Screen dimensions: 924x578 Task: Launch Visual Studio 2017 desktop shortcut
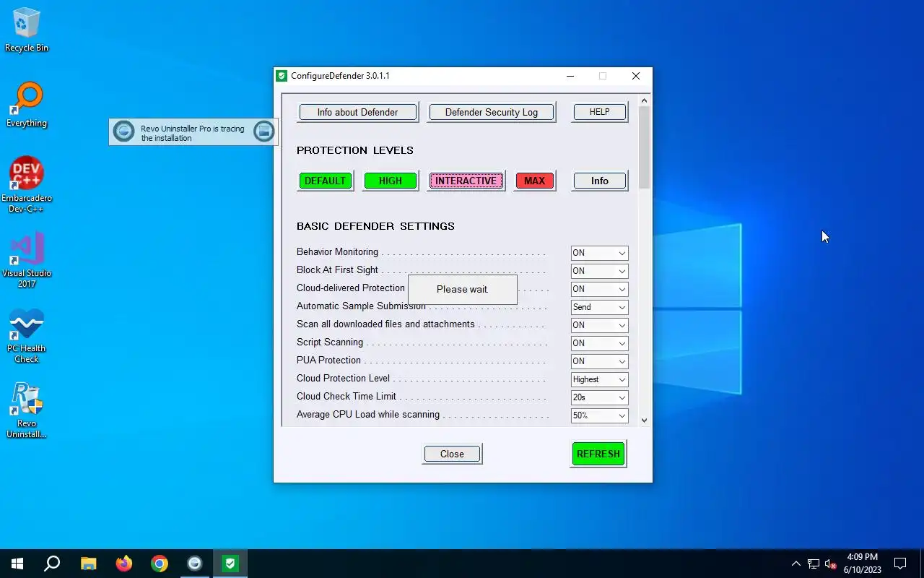pyautogui.click(x=27, y=260)
